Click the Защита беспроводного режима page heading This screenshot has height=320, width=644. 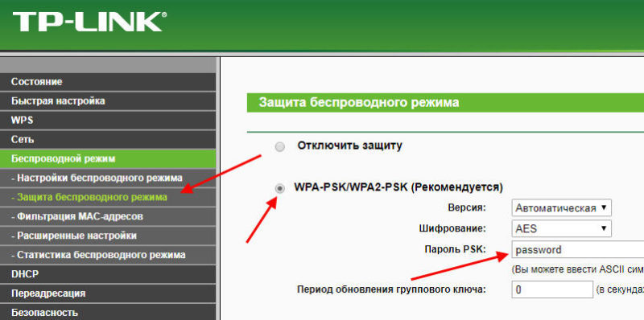coord(358,103)
